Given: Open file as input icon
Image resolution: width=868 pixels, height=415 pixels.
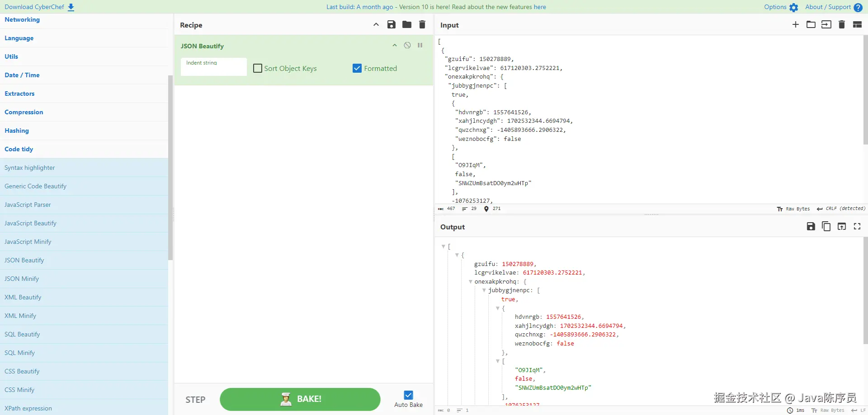Looking at the screenshot, I should tap(826, 25).
